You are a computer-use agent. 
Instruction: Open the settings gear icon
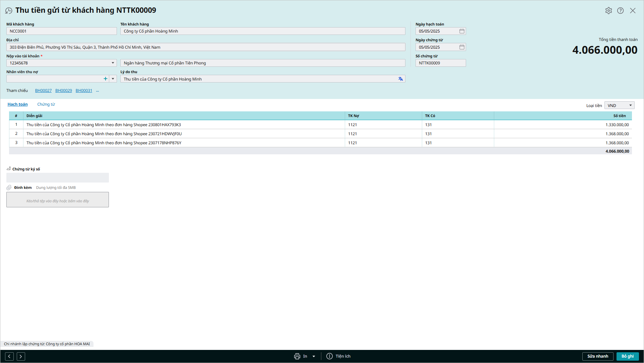[608, 11]
